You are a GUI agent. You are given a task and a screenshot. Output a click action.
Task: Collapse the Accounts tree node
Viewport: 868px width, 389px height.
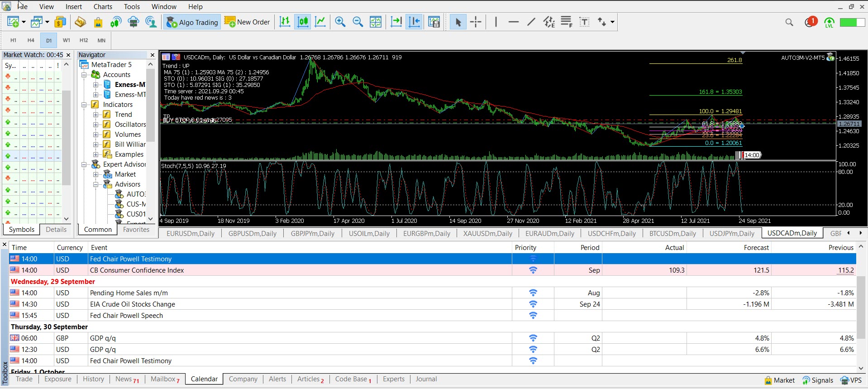[84, 75]
